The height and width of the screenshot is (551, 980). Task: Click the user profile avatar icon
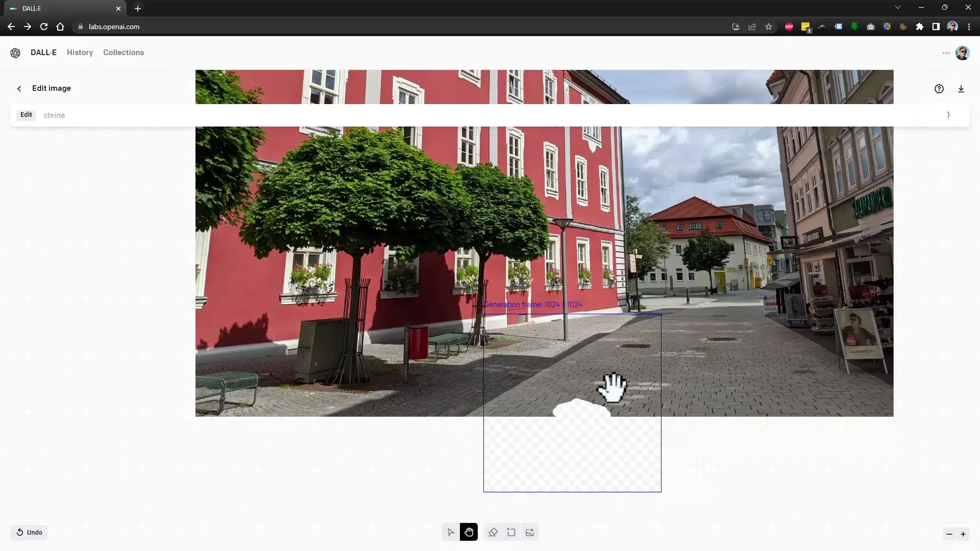(962, 53)
